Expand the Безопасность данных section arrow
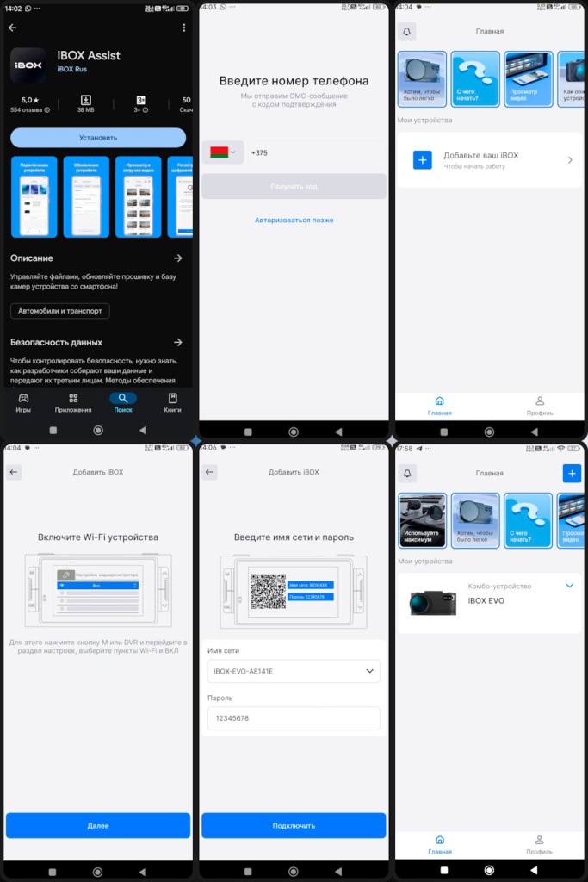Viewport: 588px width, 882px height. tap(178, 342)
